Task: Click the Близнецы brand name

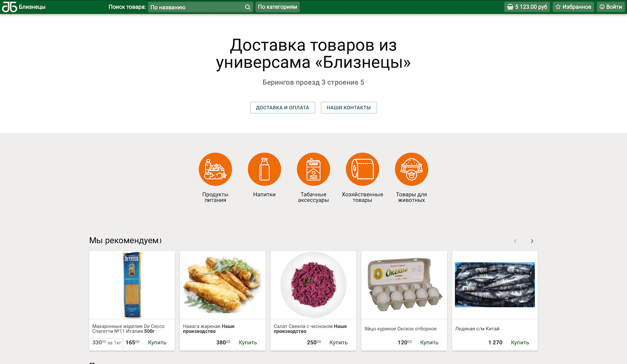Action: tap(32, 7)
